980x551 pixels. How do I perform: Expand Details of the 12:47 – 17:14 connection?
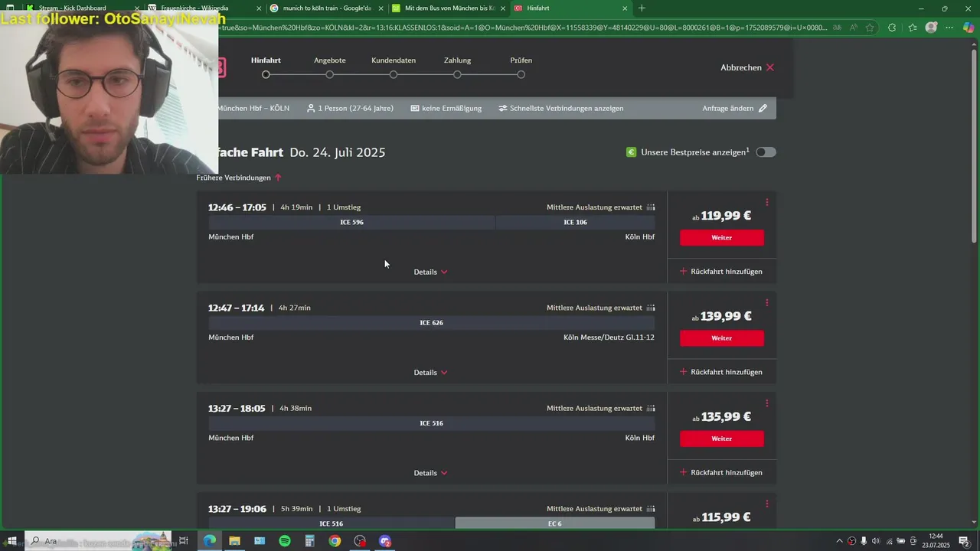430,372
